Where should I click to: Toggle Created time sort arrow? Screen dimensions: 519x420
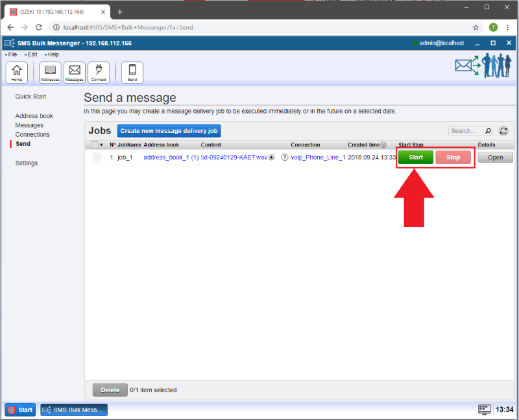pos(383,145)
